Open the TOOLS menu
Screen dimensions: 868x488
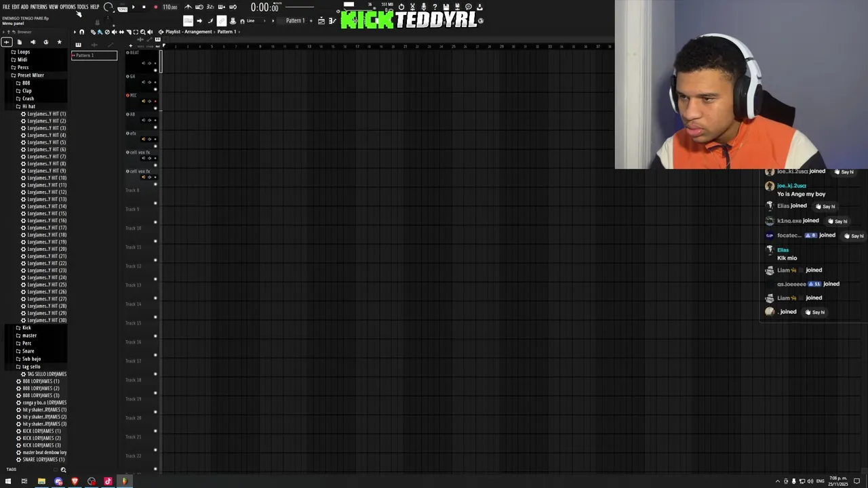click(x=83, y=7)
